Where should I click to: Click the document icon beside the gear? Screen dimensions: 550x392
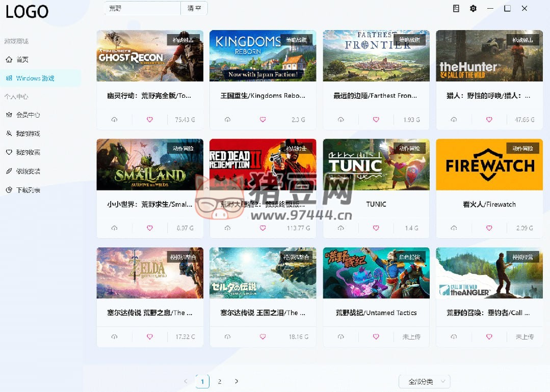(456, 9)
